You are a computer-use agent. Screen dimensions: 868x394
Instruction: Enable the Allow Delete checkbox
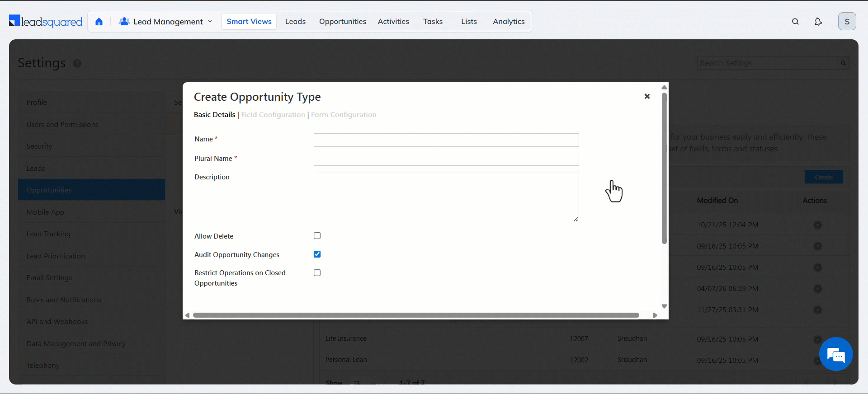coord(317,236)
